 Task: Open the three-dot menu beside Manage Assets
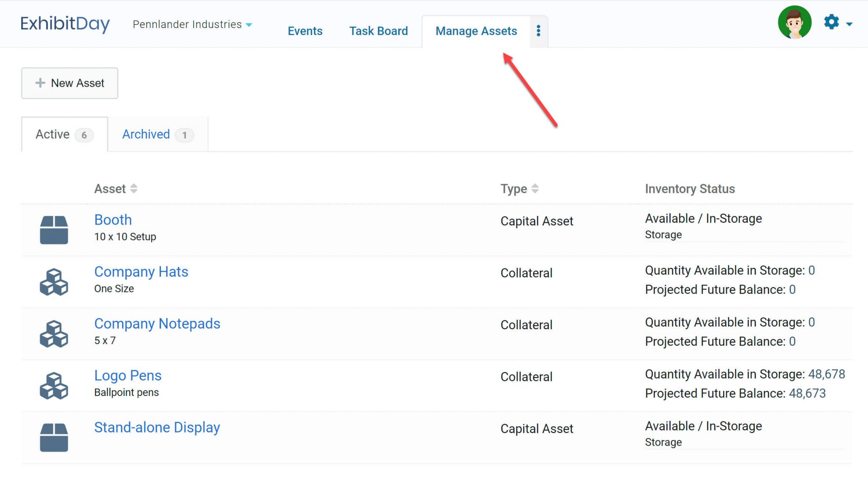pos(538,31)
